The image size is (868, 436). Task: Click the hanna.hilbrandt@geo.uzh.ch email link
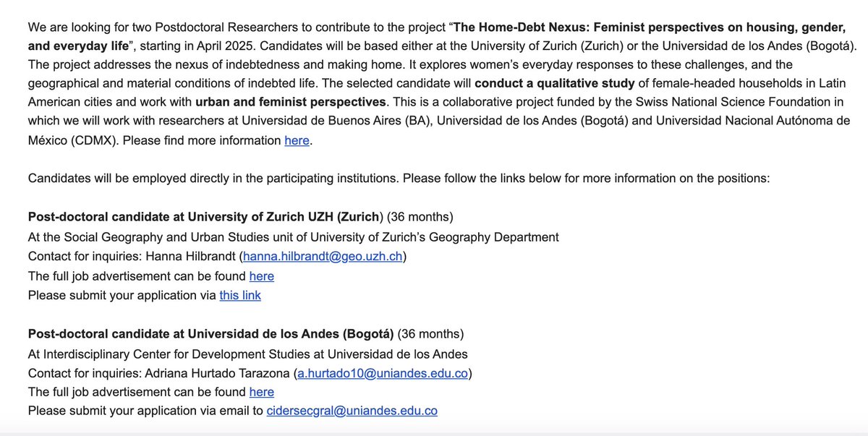[323, 256]
